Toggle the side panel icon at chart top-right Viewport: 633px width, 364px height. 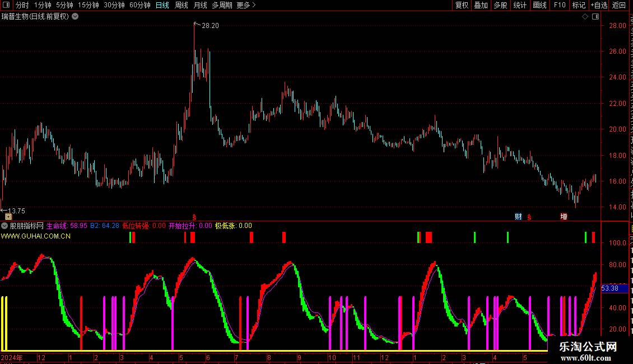click(x=595, y=17)
